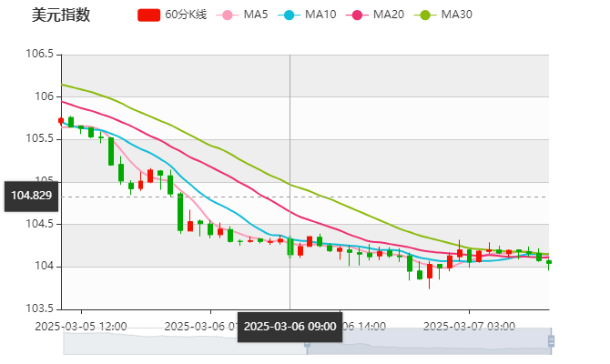Click the 2025-03-07 03:00 x-axis tick label
Screen dimensions: 610x364
pyautogui.click(x=470, y=325)
